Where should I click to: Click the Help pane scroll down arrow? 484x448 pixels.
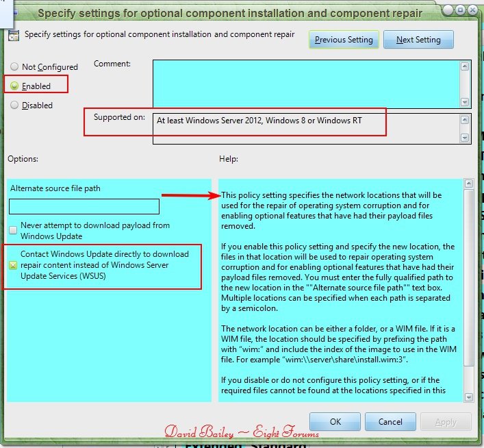tap(468, 397)
